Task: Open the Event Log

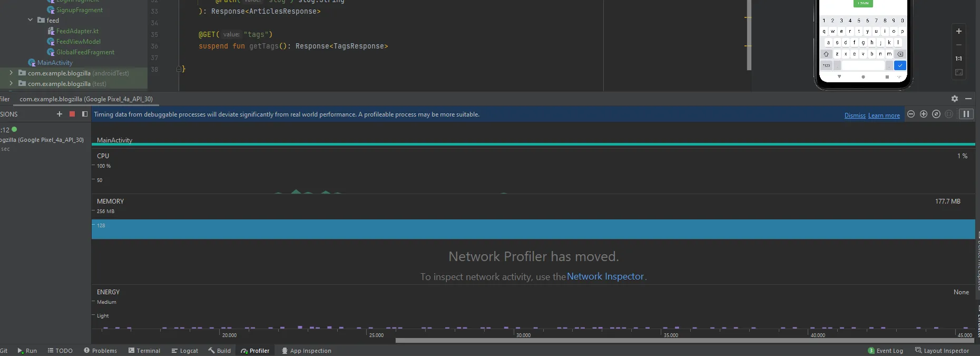Action: [885, 351]
